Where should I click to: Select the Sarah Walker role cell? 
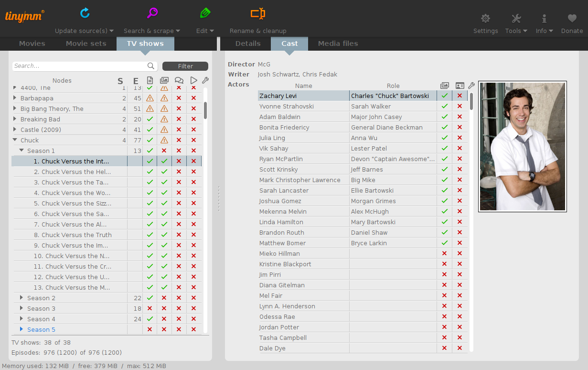pos(393,106)
